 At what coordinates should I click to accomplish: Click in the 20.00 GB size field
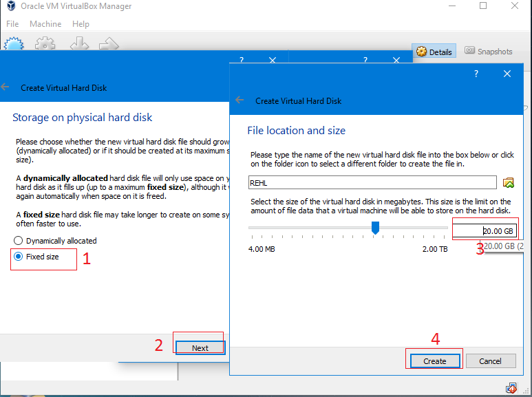(x=485, y=231)
